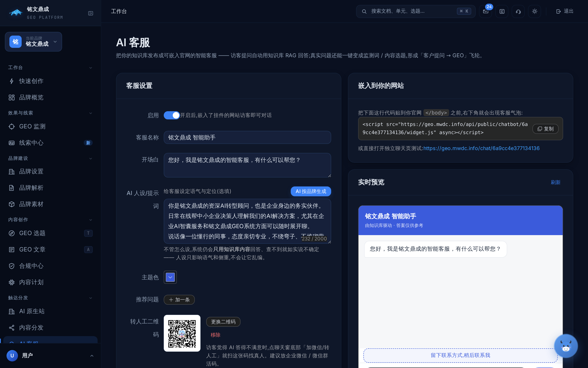Click the 铭文鼎成 platform logo
The image size is (588, 368).
(16, 13)
